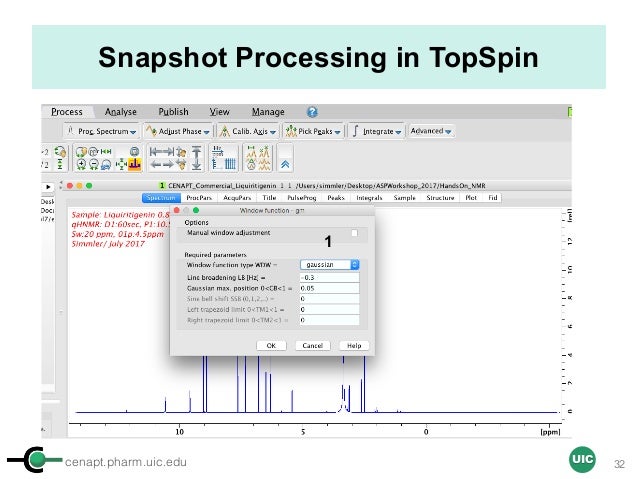Click the stacked spectra icon
Screen dimensions: 638x479
264,164
